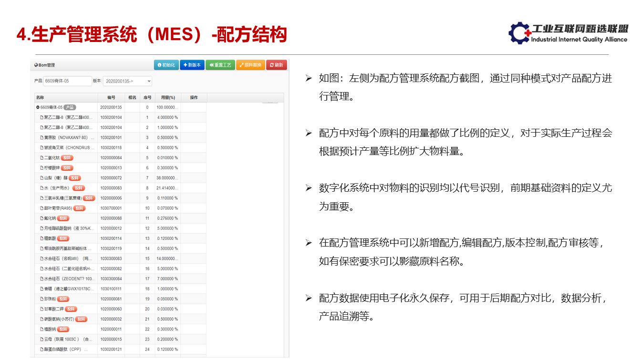Click the 0.010000 % usage cell
The image size is (644, 362).
[167, 158]
